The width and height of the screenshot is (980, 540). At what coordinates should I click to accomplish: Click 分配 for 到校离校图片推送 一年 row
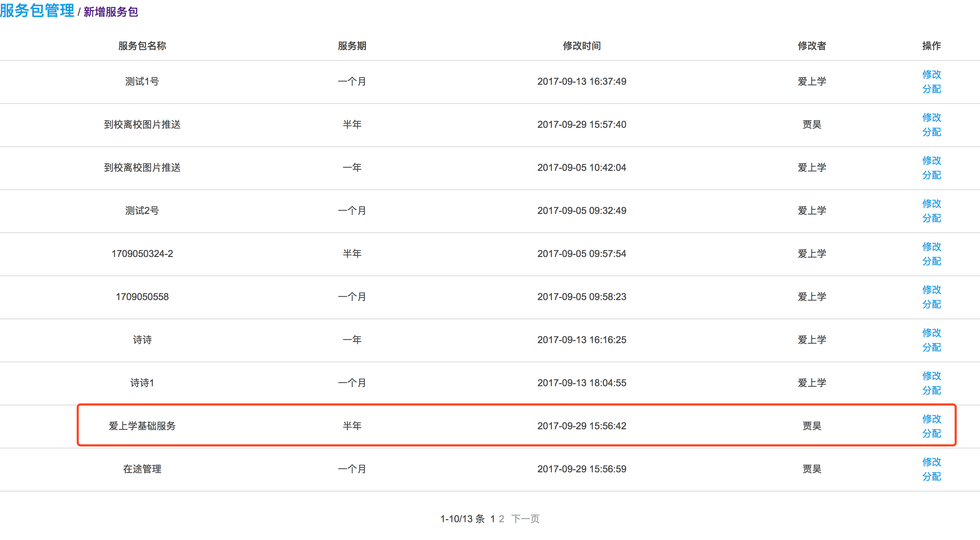point(931,175)
